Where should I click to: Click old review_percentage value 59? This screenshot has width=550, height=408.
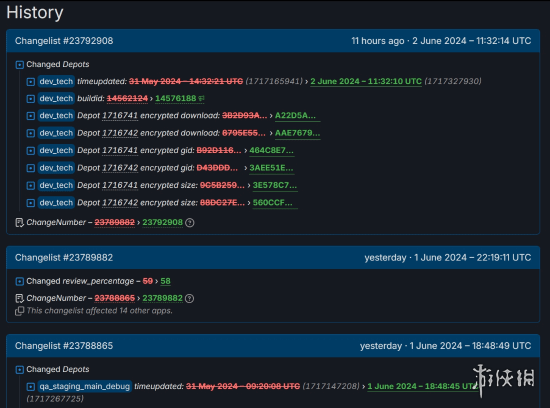pos(148,281)
